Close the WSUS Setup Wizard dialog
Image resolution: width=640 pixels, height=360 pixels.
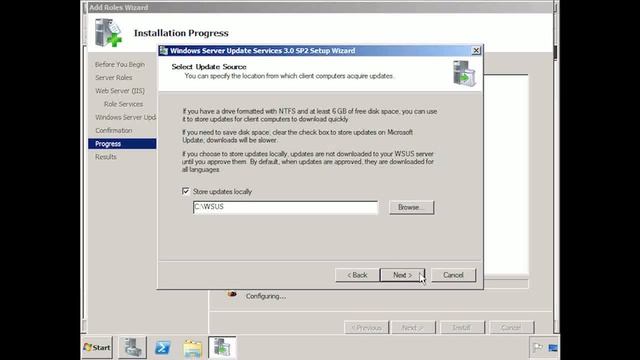click(476, 51)
